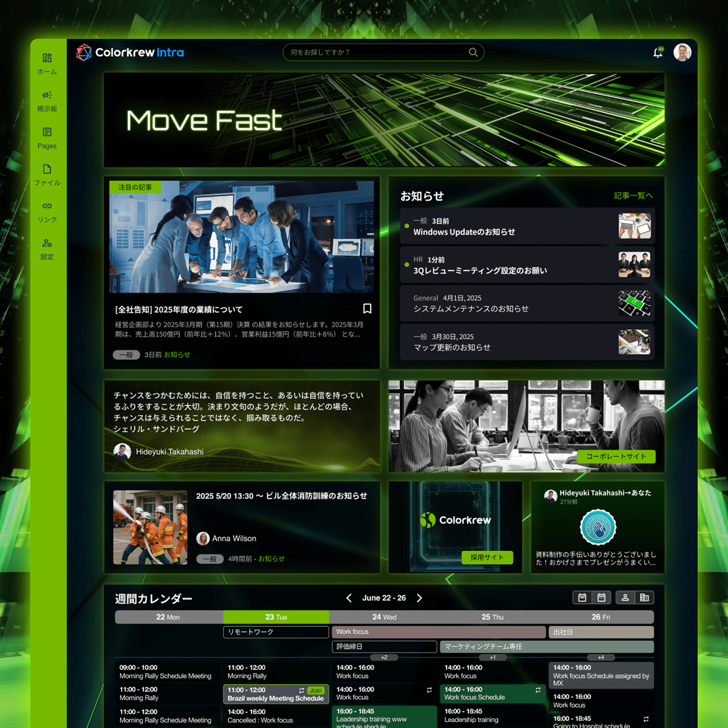The width and height of the screenshot is (728, 728).
Task: Open the ホーム dashboard icon in sidebar
Action: click(47, 58)
